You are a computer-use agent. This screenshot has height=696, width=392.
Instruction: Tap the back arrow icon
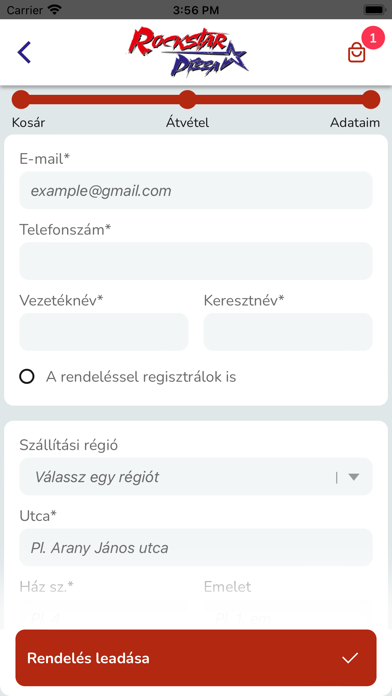pos(24,52)
